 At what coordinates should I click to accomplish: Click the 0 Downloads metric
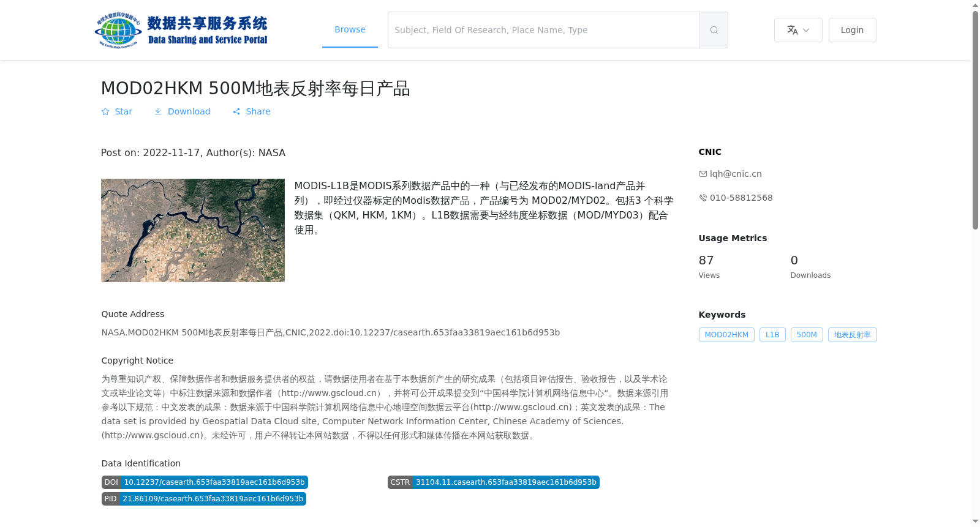tap(810, 267)
